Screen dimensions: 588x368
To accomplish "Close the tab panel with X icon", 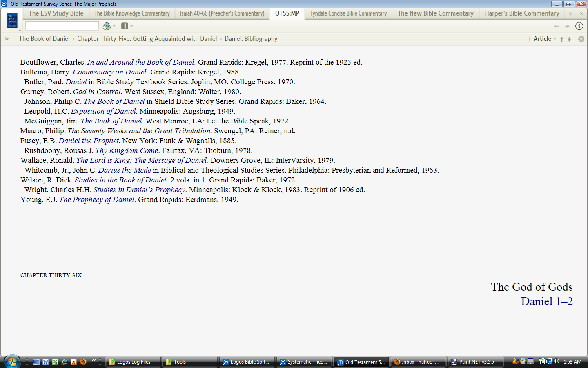I will click(x=581, y=14).
